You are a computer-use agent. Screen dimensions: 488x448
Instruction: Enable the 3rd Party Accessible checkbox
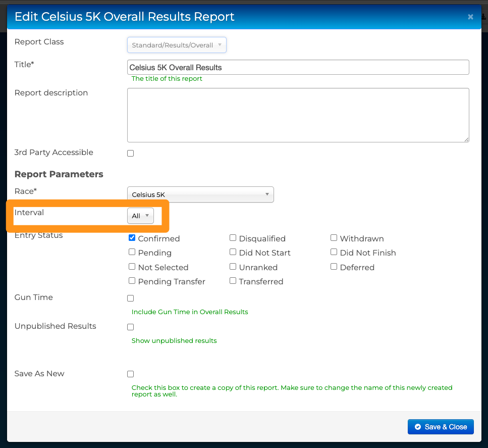[x=131, y=153]
